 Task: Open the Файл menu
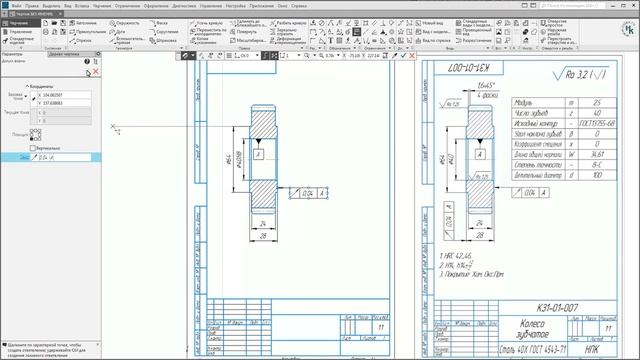[16, 6]
